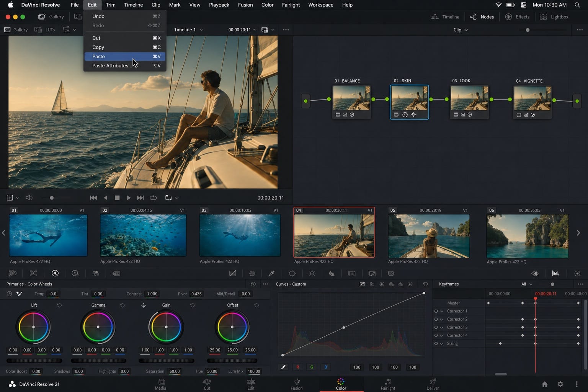Open the Effects panel button
This screenshot has width=588, height=392.
[517, 17]
